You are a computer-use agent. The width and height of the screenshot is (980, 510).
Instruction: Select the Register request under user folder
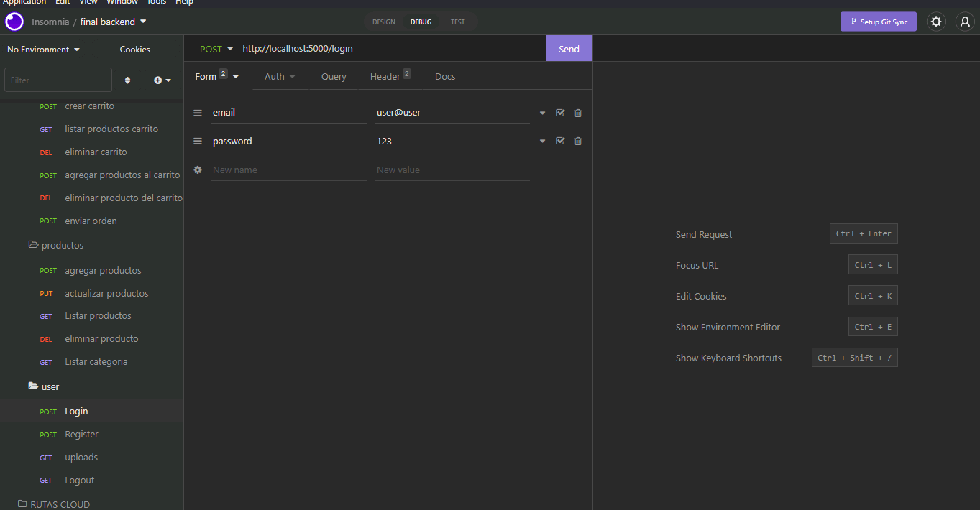pos(81,434)
